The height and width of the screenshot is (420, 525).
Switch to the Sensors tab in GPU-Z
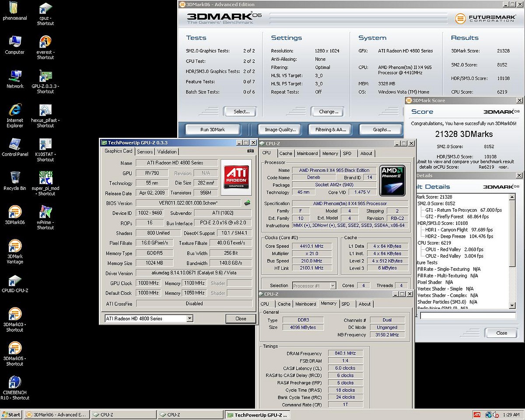pos(145,152)
